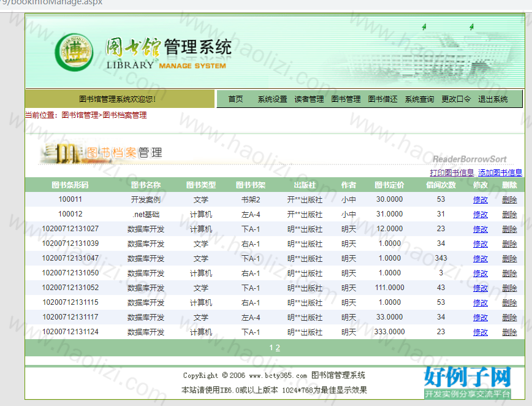This screenshot has width=532, height=406.
Task: Select borrow count cell 343
Action: 441,258
